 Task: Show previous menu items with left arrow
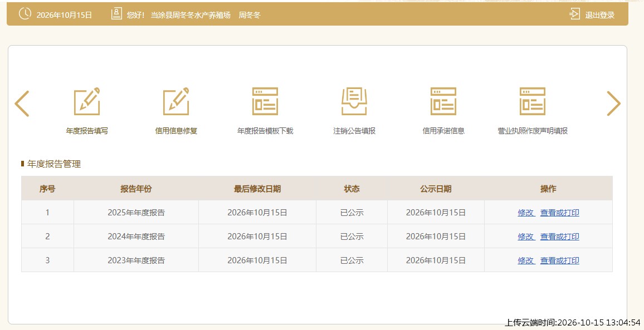click(x=22, y=104)
